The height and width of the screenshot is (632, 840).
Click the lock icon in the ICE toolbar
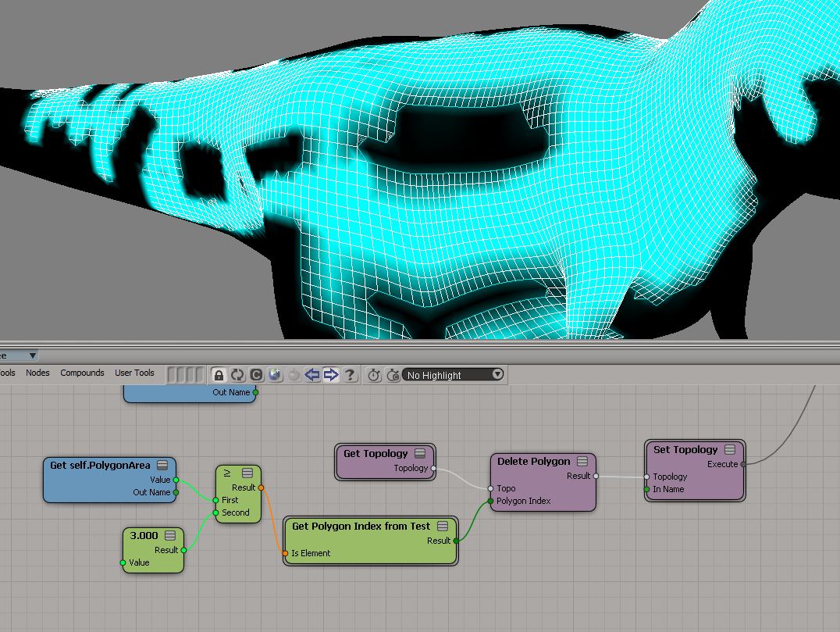pos(219,375)
